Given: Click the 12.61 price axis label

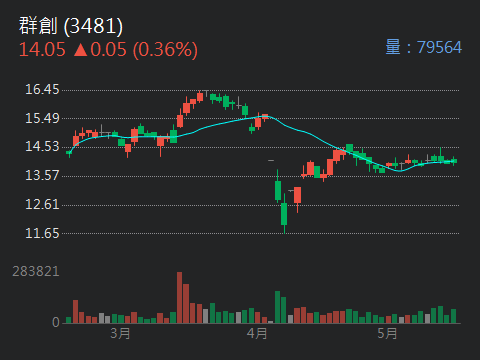Looking at the screenshot, I should 42,204.
